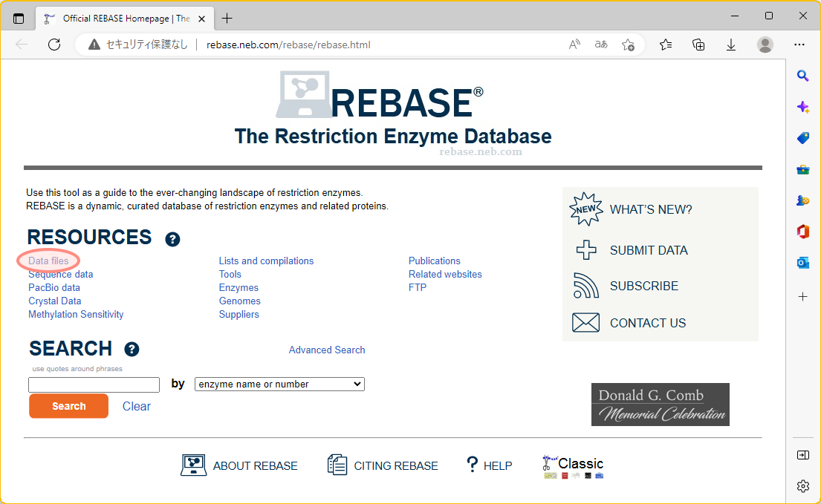The height and width of the screenshot is (504, 821).
Task: Click the Help question mark icon
Action: pos(473,464)
